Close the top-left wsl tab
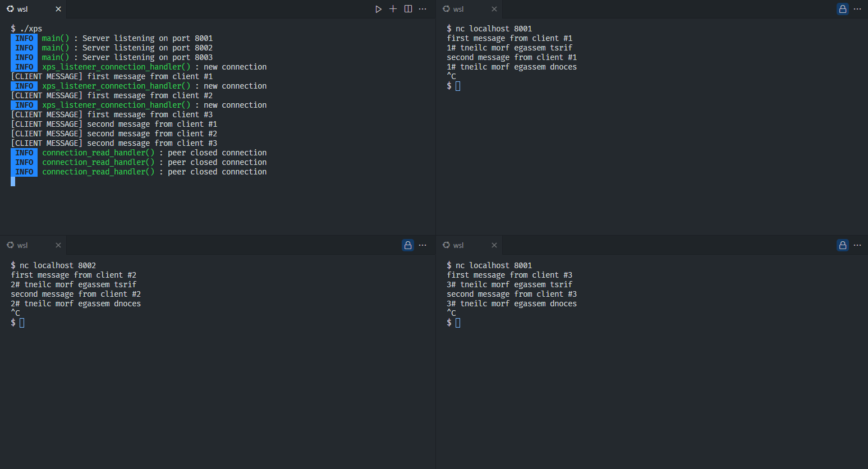Viewport: 868px width, 469px height. [58, 9]
